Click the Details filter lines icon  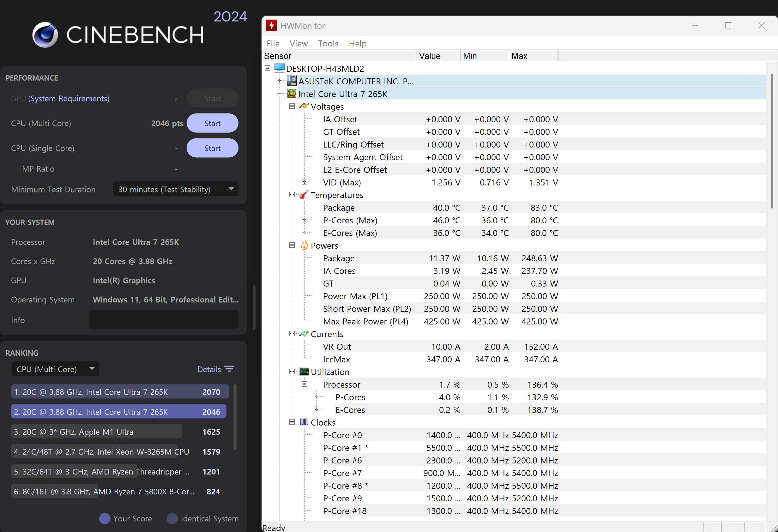point(229,369)
